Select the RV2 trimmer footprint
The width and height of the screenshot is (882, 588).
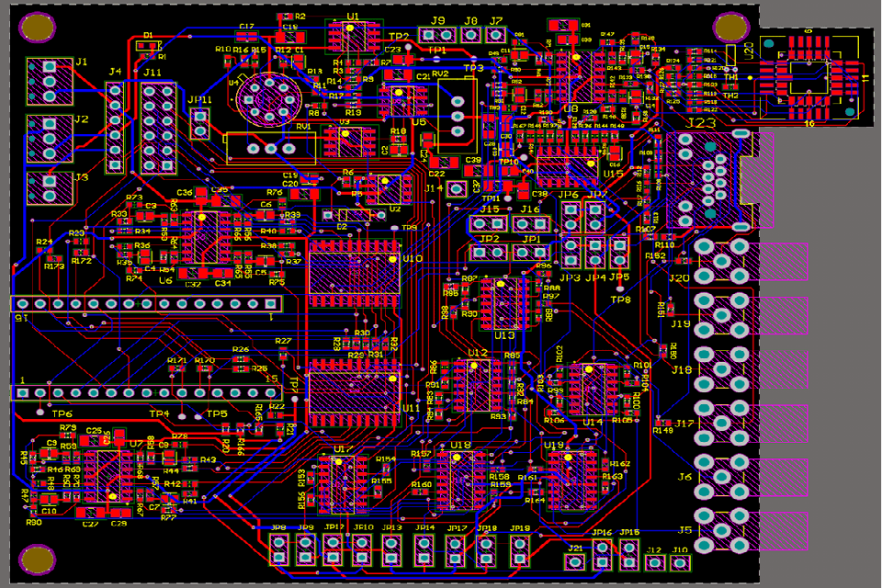point(458,117)
